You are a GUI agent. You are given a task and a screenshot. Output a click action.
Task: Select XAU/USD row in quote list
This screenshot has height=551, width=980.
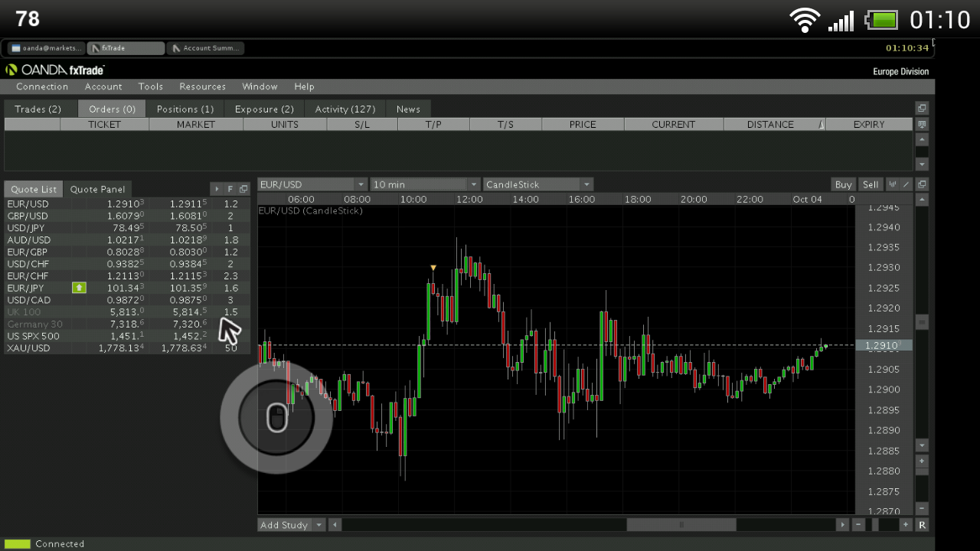tap(126, 348)
